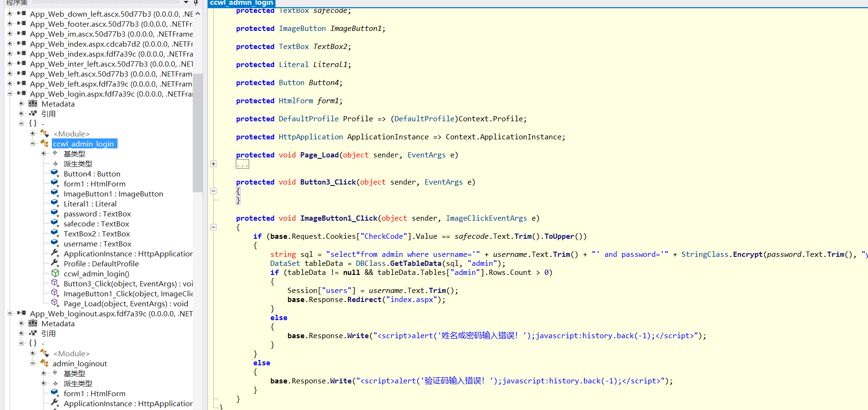
Task: Click 'Session["users"]' assignment line
Action: click(373, 290)
